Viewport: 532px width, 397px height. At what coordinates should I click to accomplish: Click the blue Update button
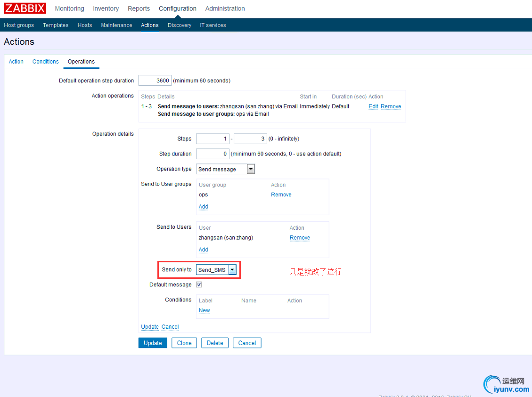coord(153,343)
